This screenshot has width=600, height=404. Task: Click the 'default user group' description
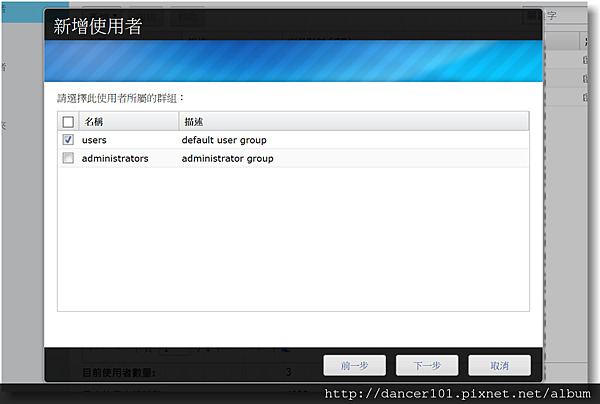tap(224, 140)
